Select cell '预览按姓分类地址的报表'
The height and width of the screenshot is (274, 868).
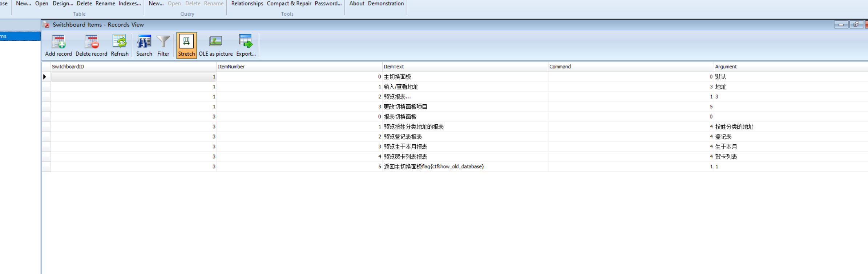(465, 126)
